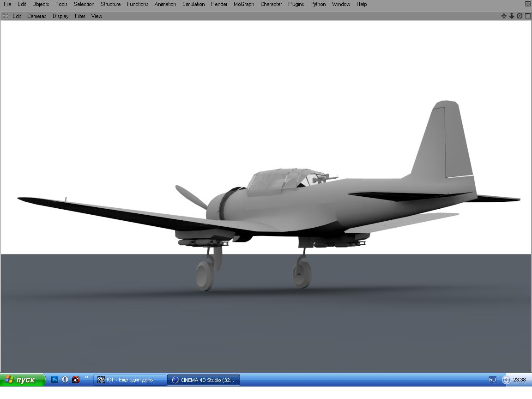The width and height of the screenshot is (532, 399).
Task: Launch Opera from quick launch
Action: [65, 380]
